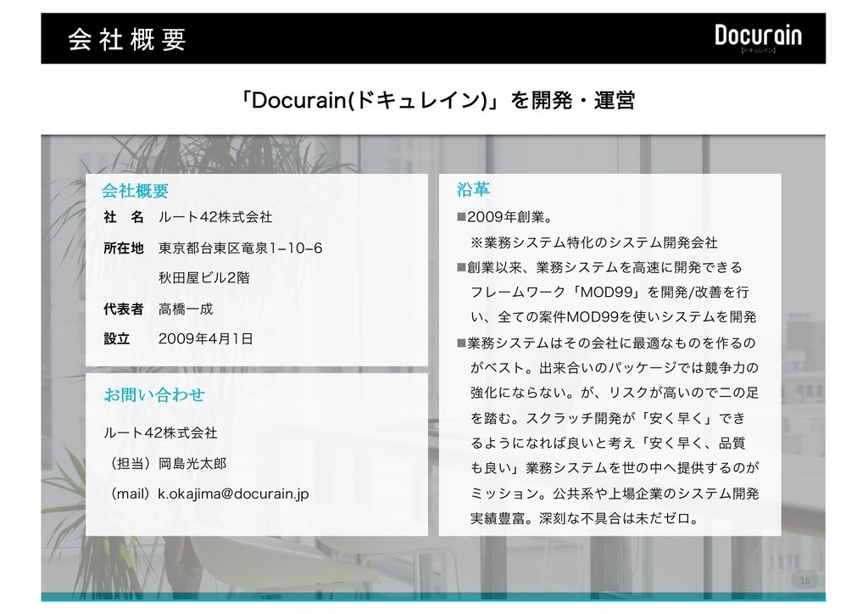Viewport: 868px width, 614px height.
Task: Select bullet ■2009年創業。
Action: click(505, 217)
